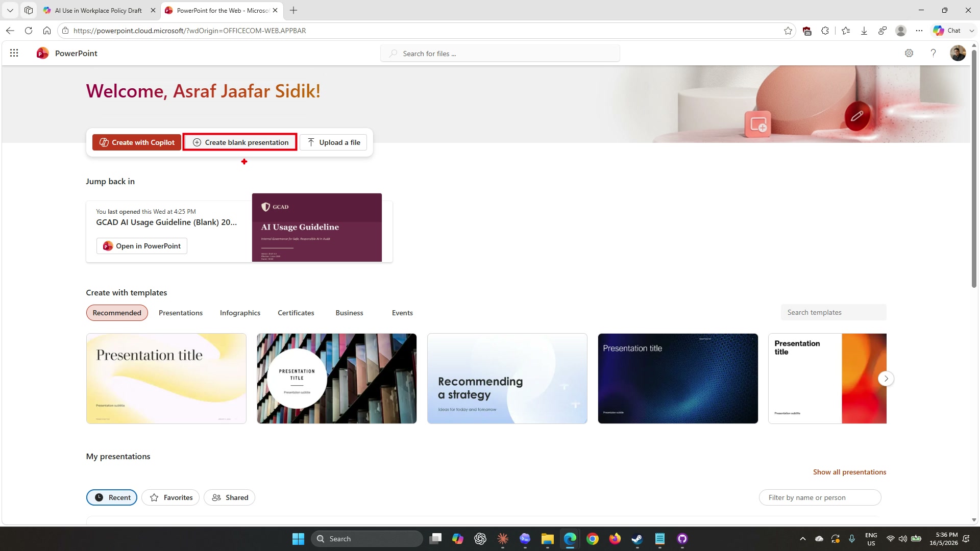Open the browser favorites list icon
980x551 pixels.
[846, 31]
